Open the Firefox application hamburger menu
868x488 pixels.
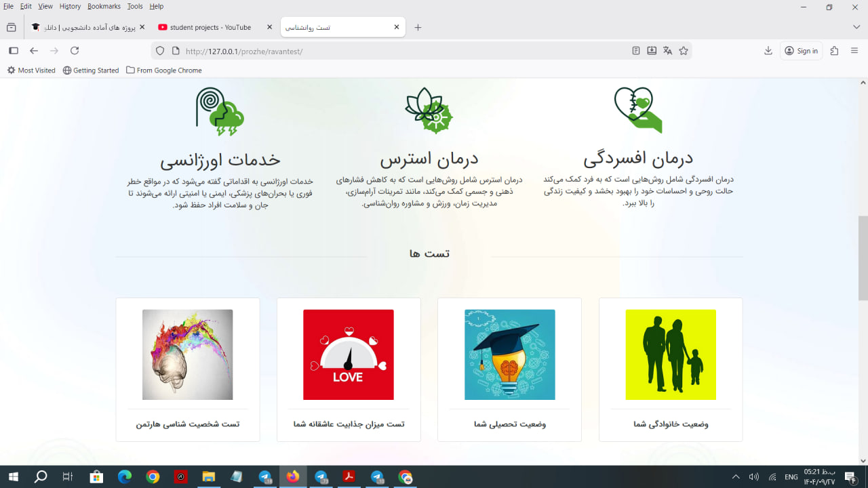click(854, 51)
